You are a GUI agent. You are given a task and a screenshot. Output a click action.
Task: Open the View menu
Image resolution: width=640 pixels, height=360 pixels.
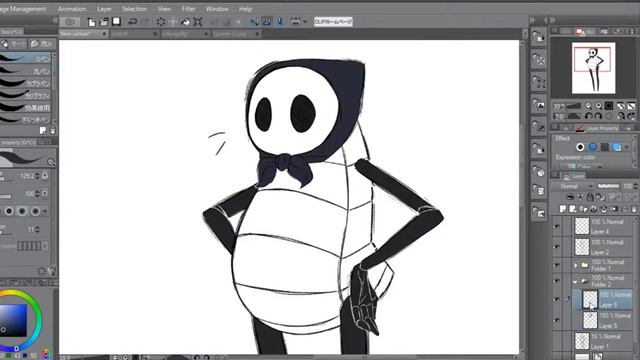pos(164,9)
